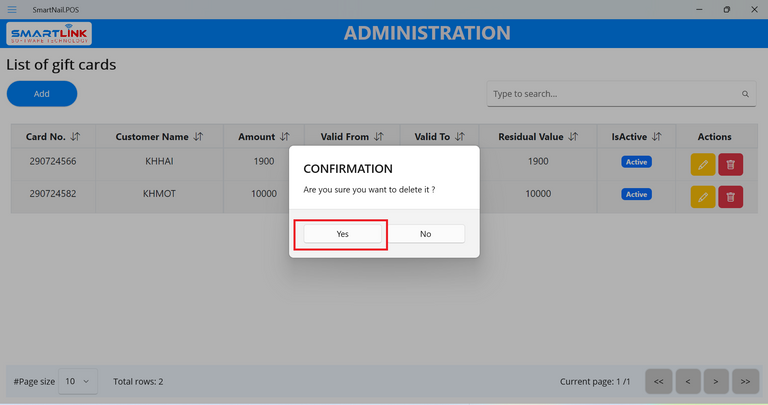Jump to the last page button
Screen dimensions: 768x405
(745, 381)
